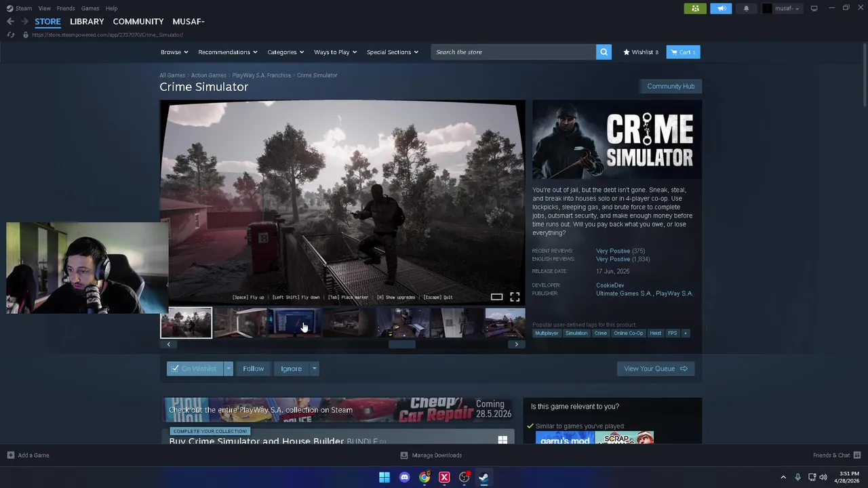Reload the store page

10,35
